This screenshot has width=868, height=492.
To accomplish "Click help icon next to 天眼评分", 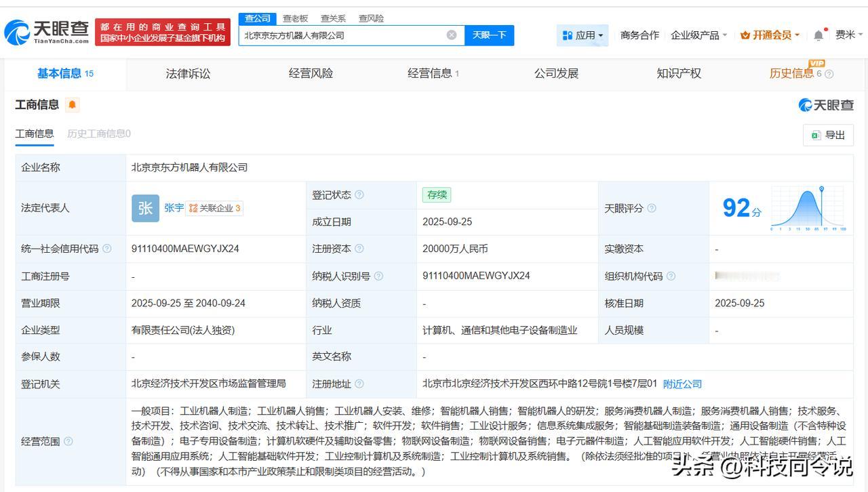I will pos(652,209).
